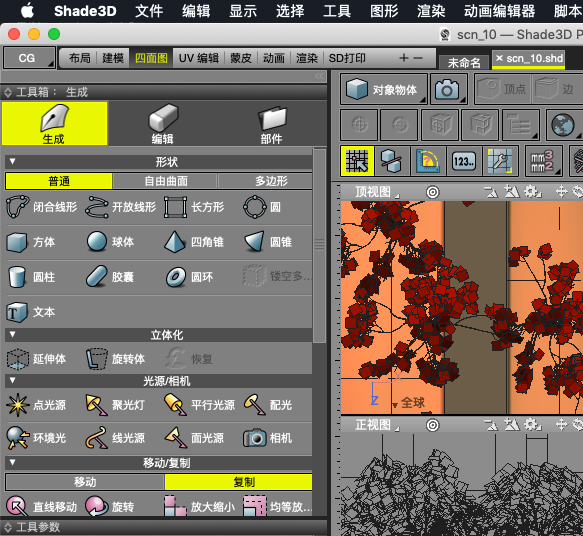Open the 生成 toolbox tab

click(x=55, y=123)
